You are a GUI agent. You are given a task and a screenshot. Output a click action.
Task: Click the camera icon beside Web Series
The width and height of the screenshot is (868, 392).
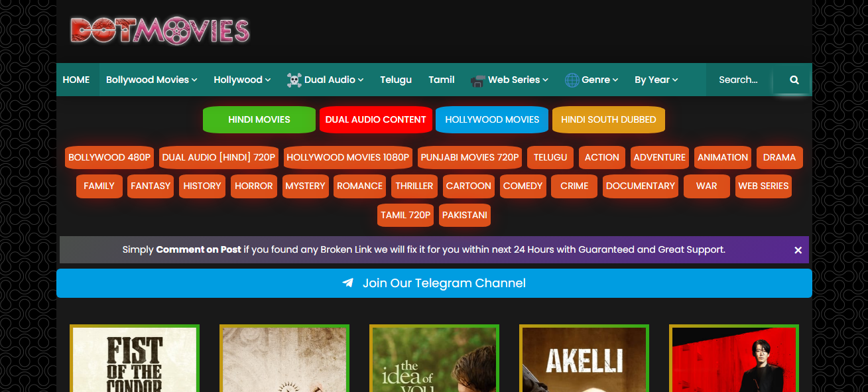[477, 80]
